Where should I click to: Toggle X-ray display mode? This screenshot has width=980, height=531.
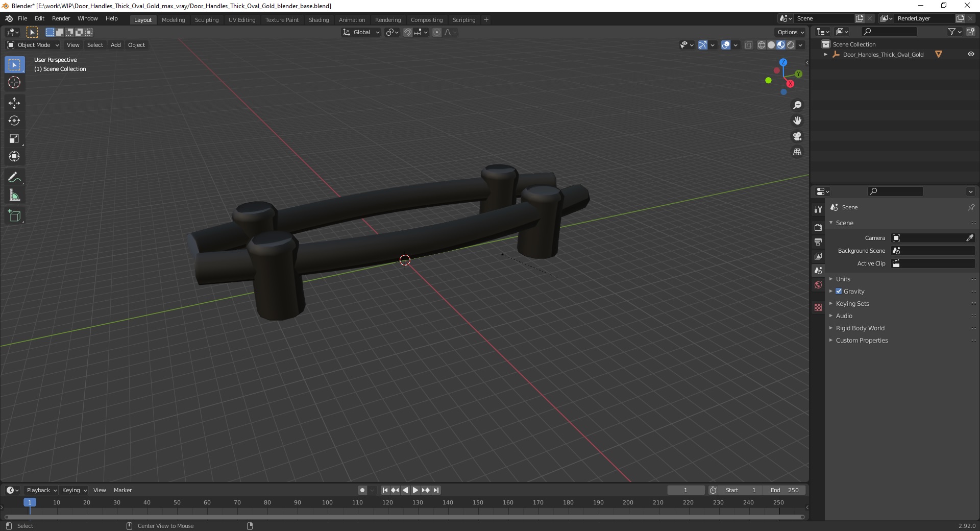pos(749,45)
